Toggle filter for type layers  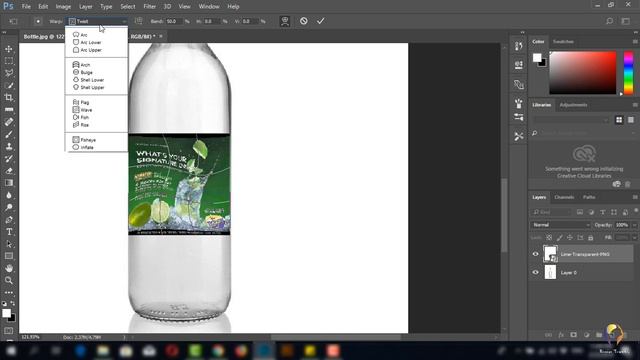[602, 212]
